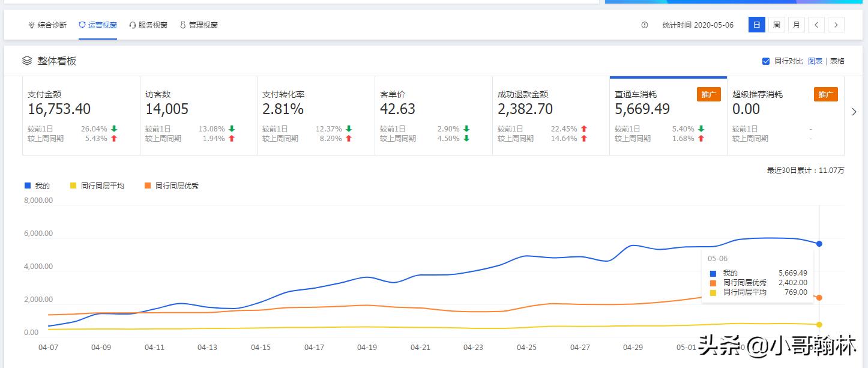Expand more metric cards with right chevron
Viewport: 868px width, 368px height.
854,112
